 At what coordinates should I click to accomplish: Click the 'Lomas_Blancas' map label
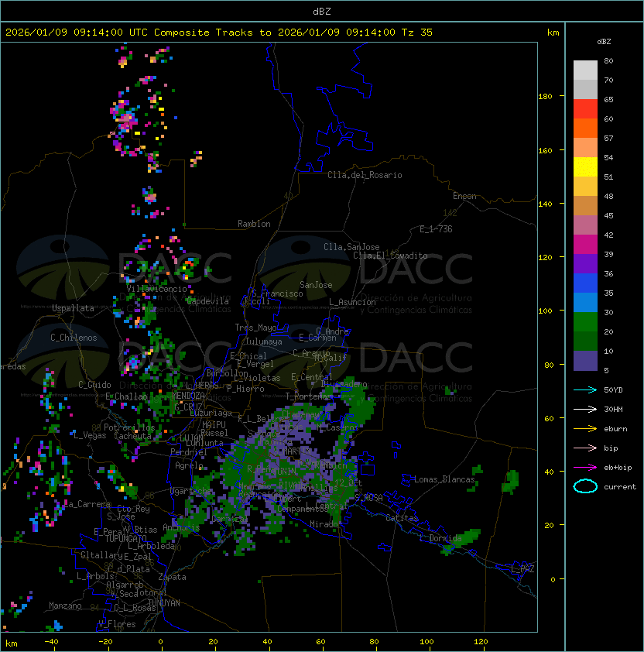(x=444, y=479)
